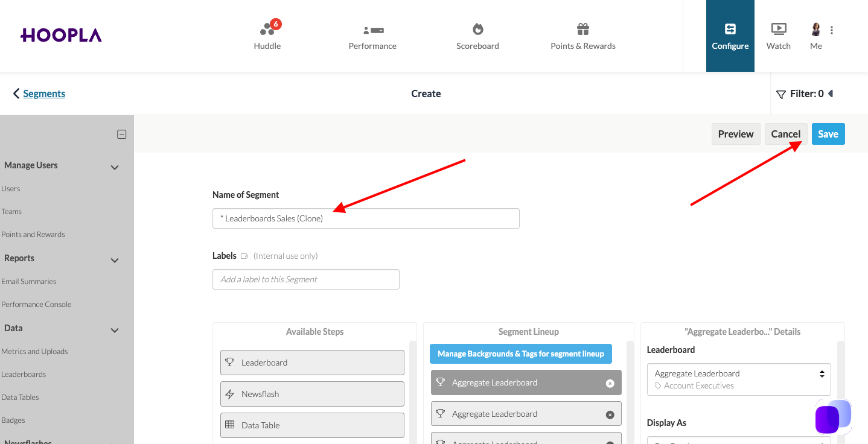Expand the filter panel arrow

(x=831, y=94)
